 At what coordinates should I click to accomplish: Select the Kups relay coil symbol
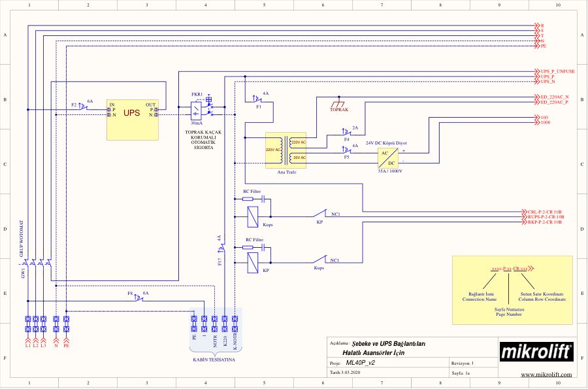[253, 217]
